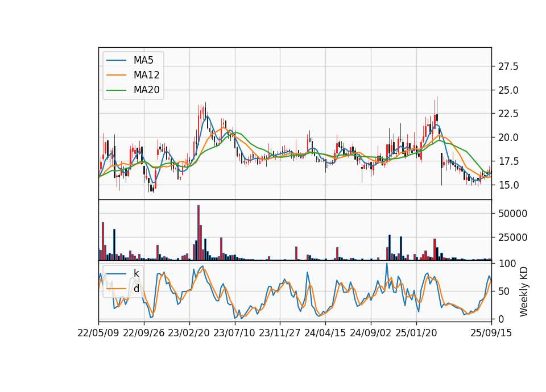Click the MA12 legend label

click(x=147, y=75)
